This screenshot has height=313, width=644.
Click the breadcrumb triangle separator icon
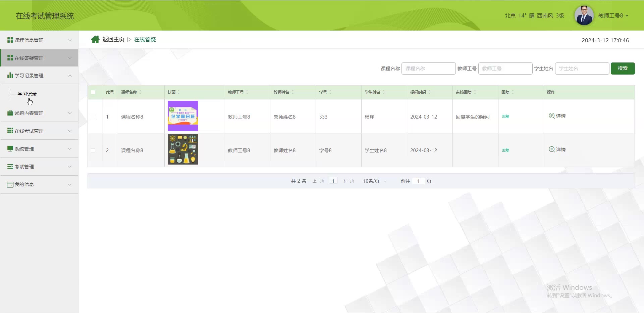click(x=129, y=40)
